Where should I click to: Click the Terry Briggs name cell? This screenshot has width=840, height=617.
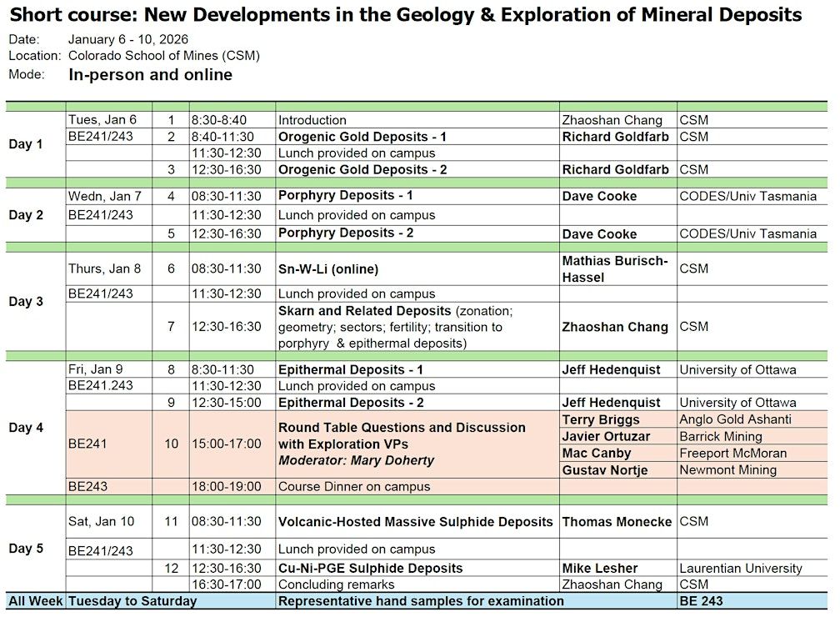click(x=602, y=419)
